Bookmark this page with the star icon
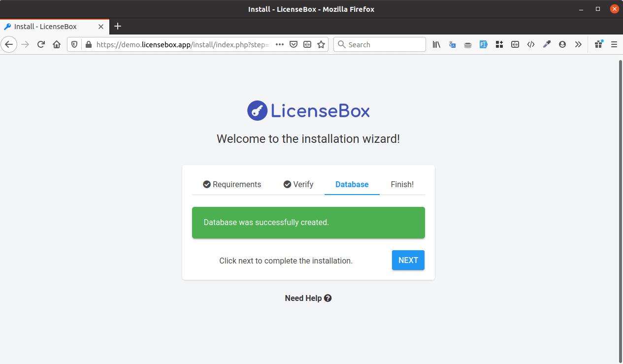The height and width of the screenshot is (364, 623). (x=321, y=44)
